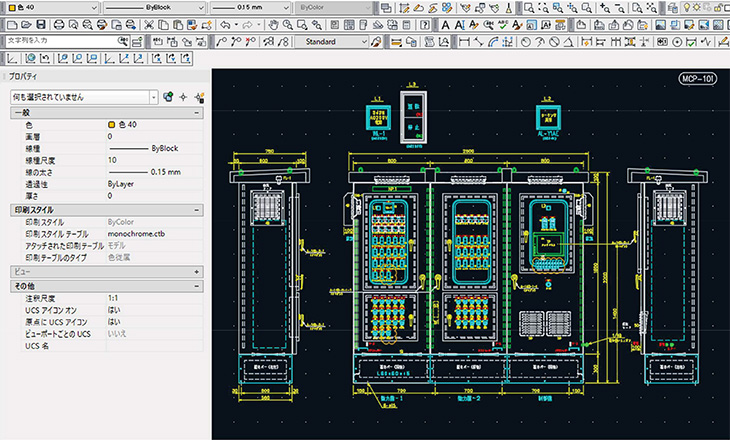Toggle PICKADD button in Properties panel
Screen dimensions: 730x440
click(199, 97)
